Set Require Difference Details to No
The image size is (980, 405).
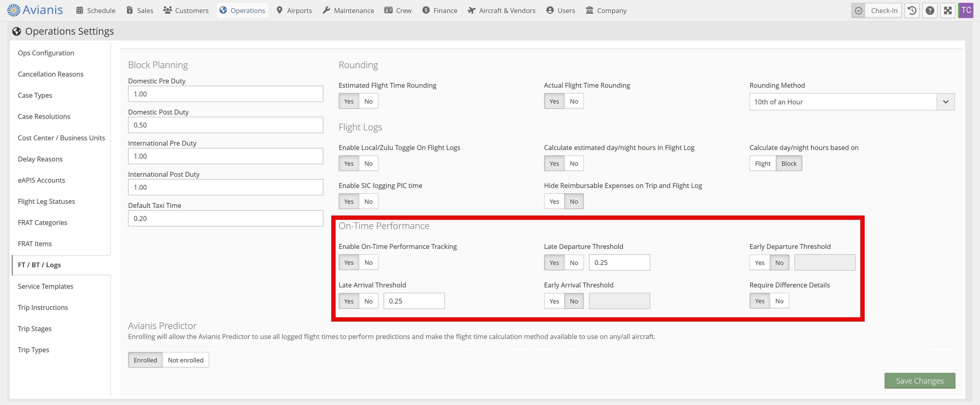click(x=779, y=301)
